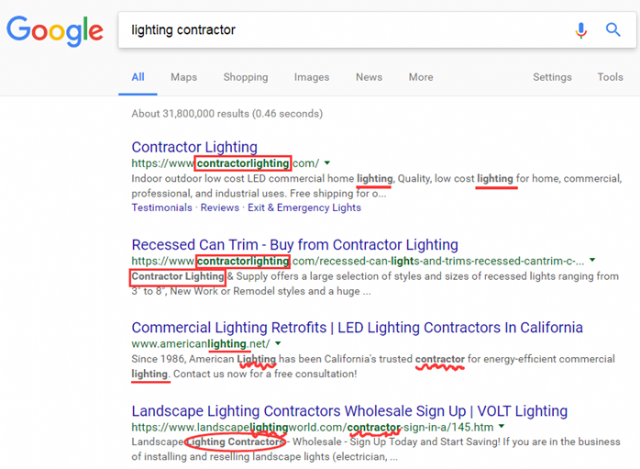Expand dropdown arrow next to americanlighting.net URL
Viewport: 640px width, 469px height.
278,344
